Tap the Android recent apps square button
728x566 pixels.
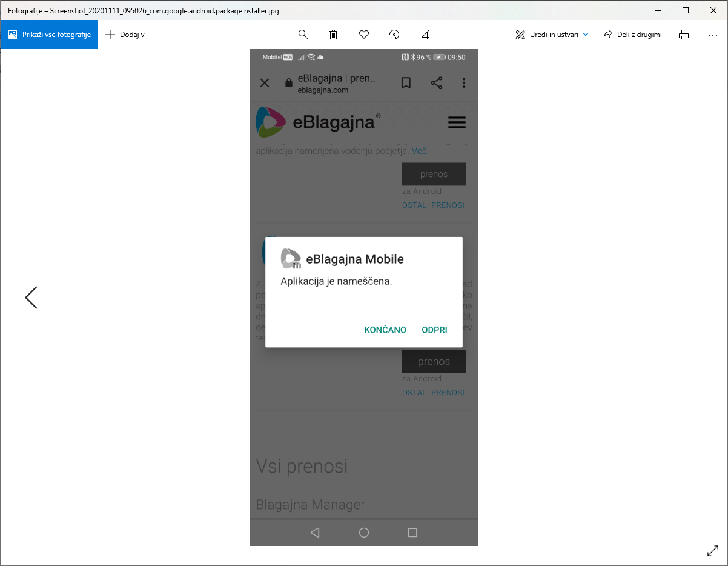(x=413, y=533)
